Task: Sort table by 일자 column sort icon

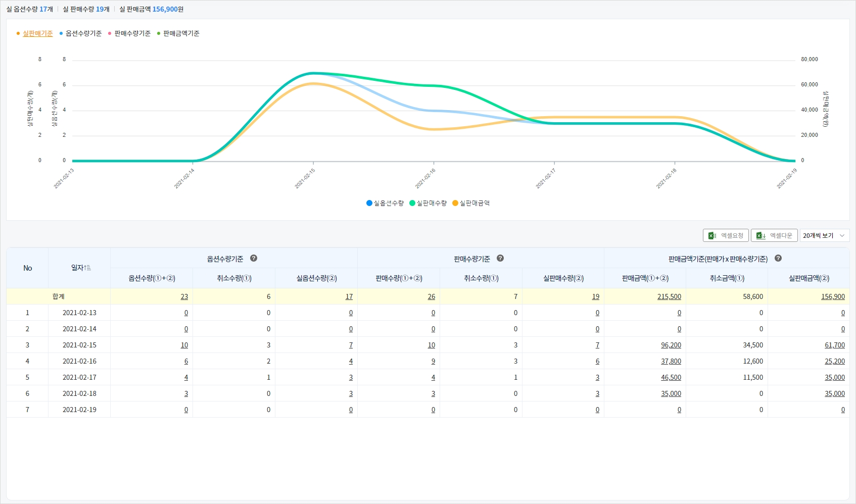Action: 88,268
